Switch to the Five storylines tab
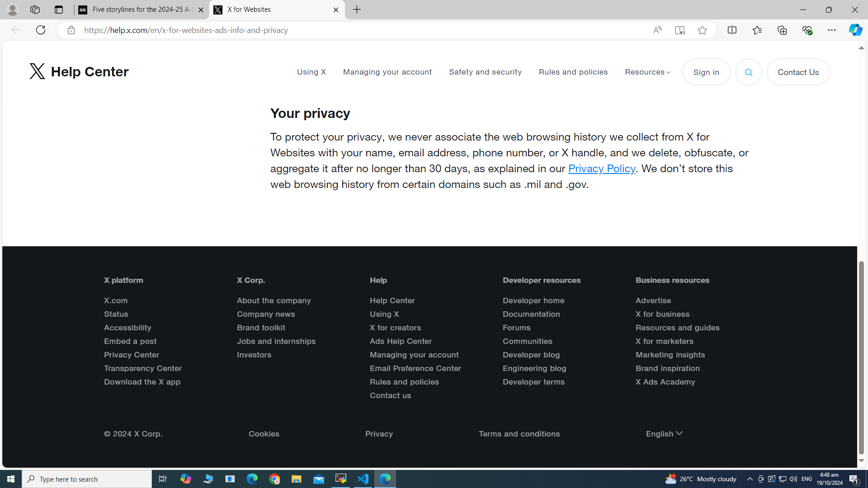The height and width of the screenshot is (488, 868). click(136, 9)
